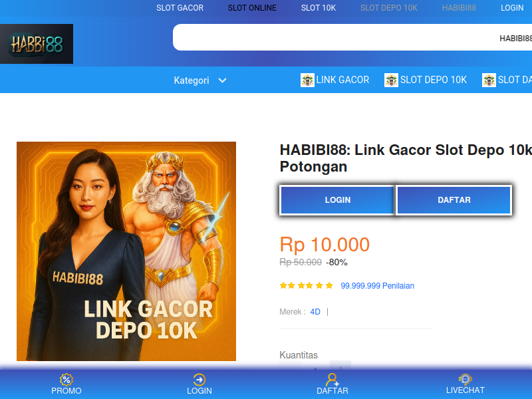Image resolution: width=532 pixels, height=399 pixels.
Task: Go to SLOT 10K in the top menu
Action: pos(319,8)
